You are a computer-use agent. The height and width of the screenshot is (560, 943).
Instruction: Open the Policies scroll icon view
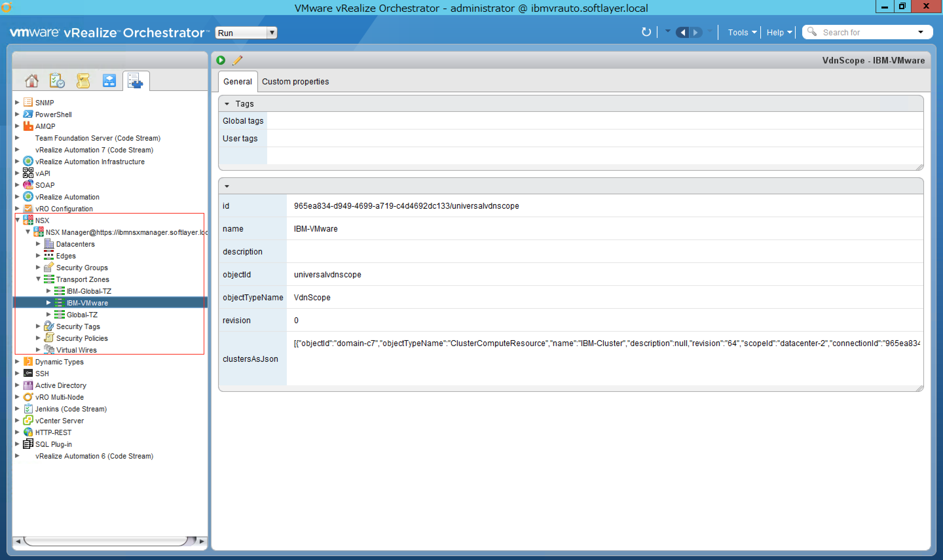point(83,81)
